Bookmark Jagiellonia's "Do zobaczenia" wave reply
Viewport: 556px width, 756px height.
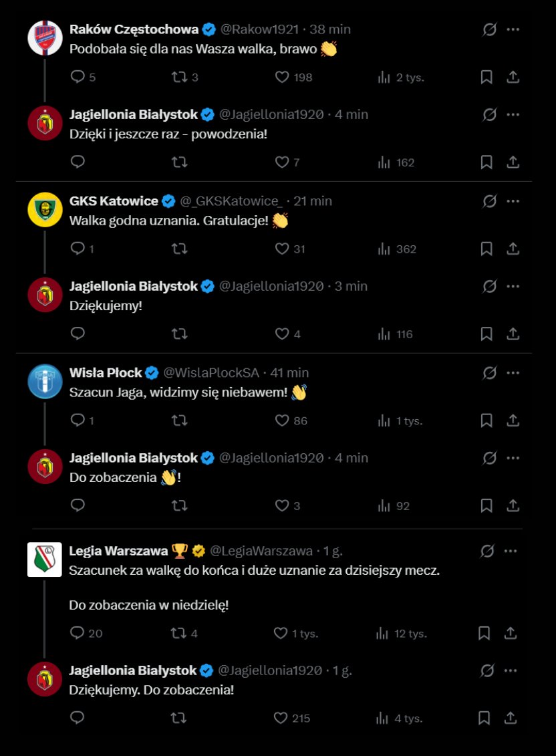(486, 505)
